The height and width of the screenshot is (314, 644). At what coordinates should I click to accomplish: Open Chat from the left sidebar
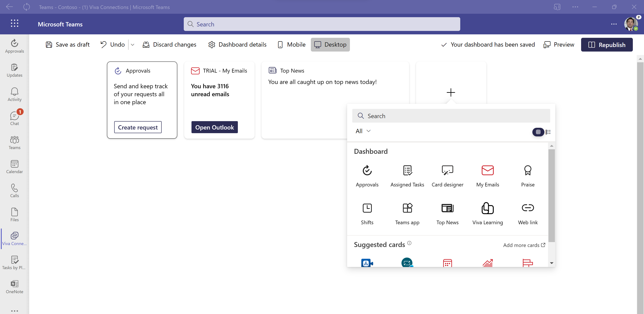pyautogui.click(x=14, y=117)
